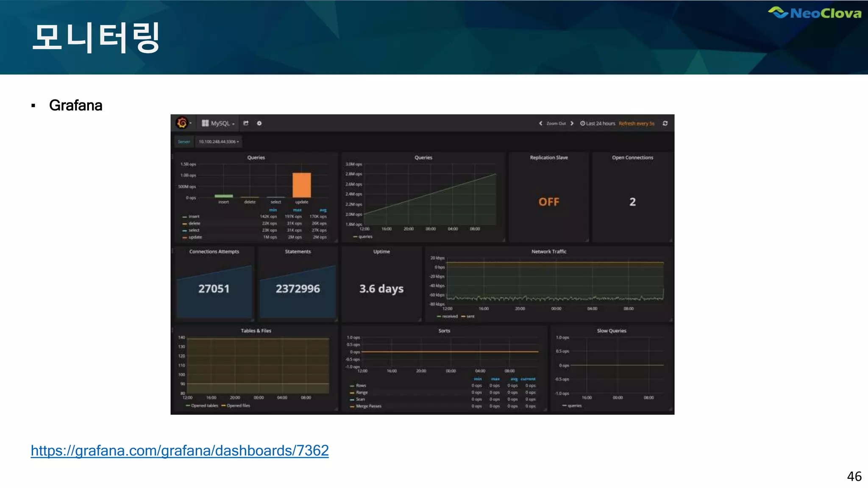Shift time range backward with left arrow

click(x=540, y=123)
